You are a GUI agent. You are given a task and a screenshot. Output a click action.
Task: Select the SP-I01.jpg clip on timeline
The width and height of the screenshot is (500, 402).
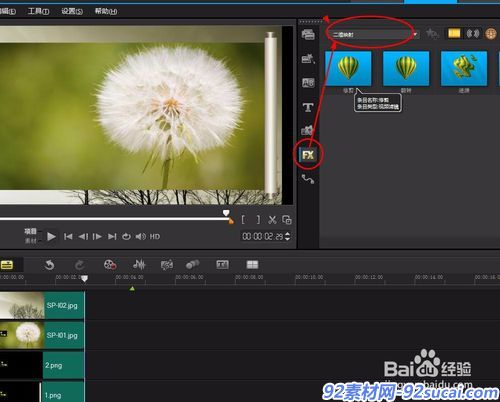coord(42,335)
